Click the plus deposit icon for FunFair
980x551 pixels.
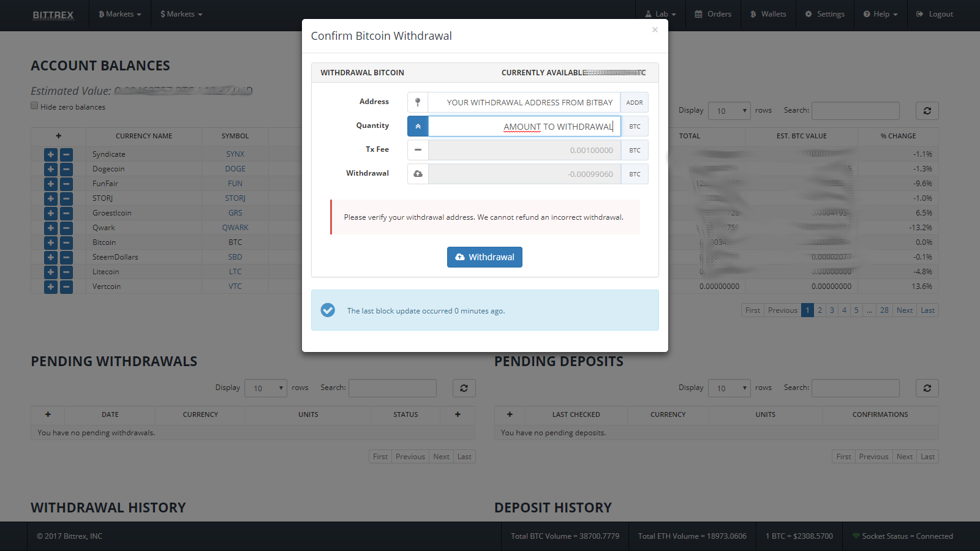click(51, 184)
